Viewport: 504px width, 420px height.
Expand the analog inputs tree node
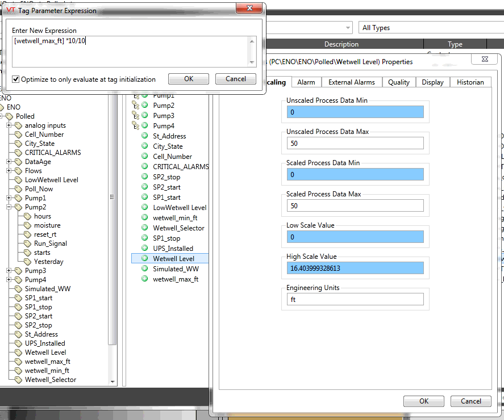[x=10, y=125]
